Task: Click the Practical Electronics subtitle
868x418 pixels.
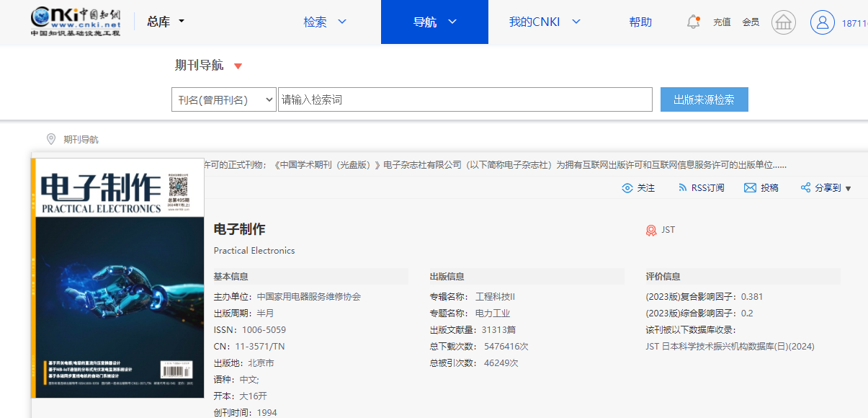Action: point(254,251)
